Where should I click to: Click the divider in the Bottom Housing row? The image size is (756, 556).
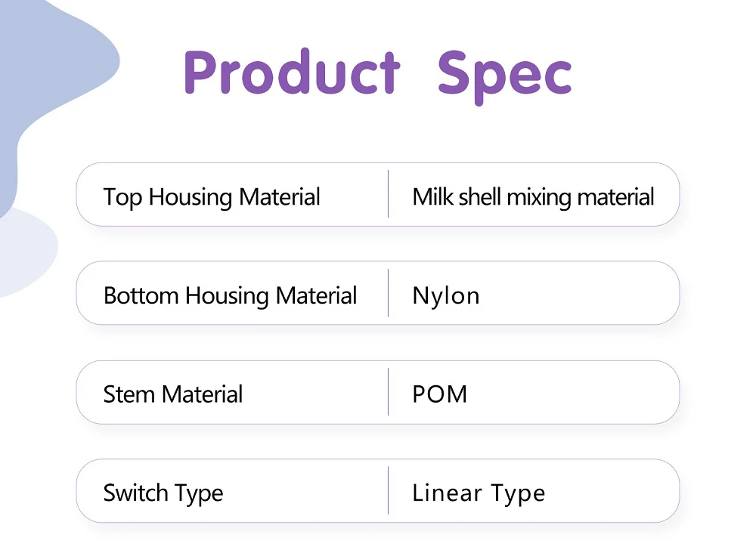pyautogui.click(x=389, y=293)
